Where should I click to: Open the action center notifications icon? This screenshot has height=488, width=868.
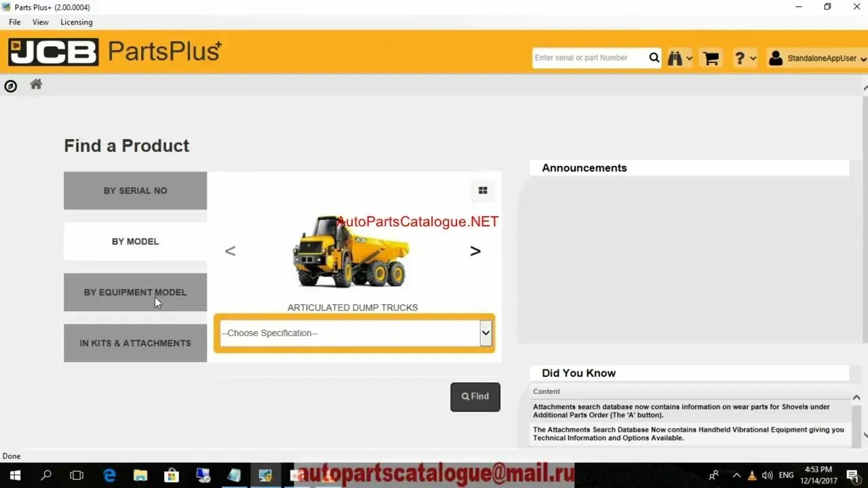(x=853, y=475)
